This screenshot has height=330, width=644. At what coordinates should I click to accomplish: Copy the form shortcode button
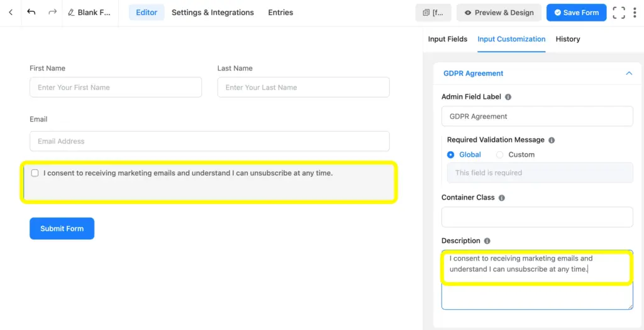tap(433, 13)
